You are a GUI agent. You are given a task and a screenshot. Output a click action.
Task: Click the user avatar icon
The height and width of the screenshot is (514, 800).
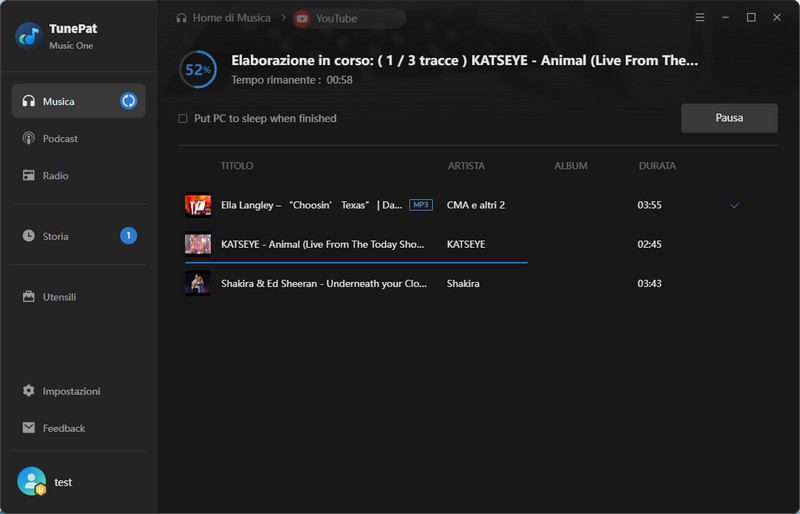click(32, 481)
